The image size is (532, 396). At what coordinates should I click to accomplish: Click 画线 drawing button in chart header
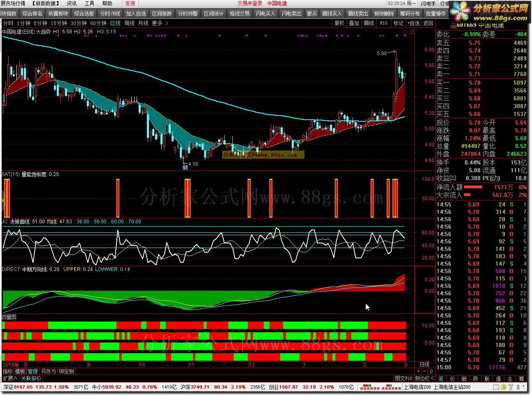[369, 23]
